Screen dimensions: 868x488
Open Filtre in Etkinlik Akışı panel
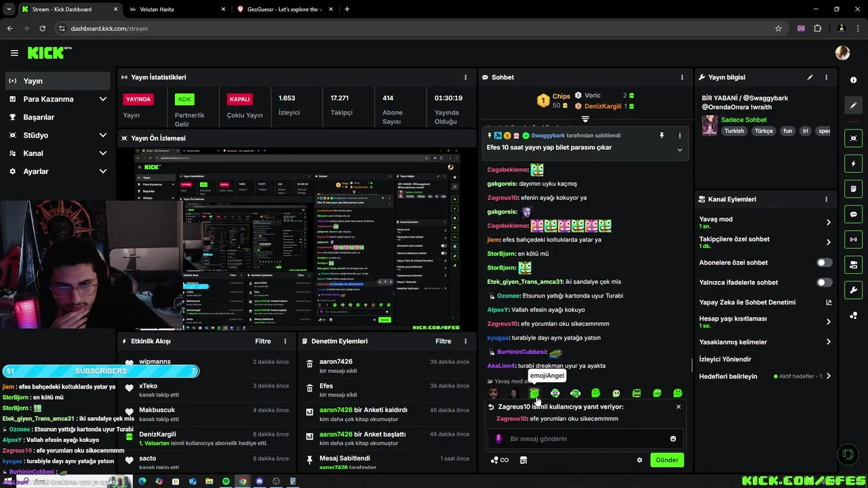pos(263,341)
